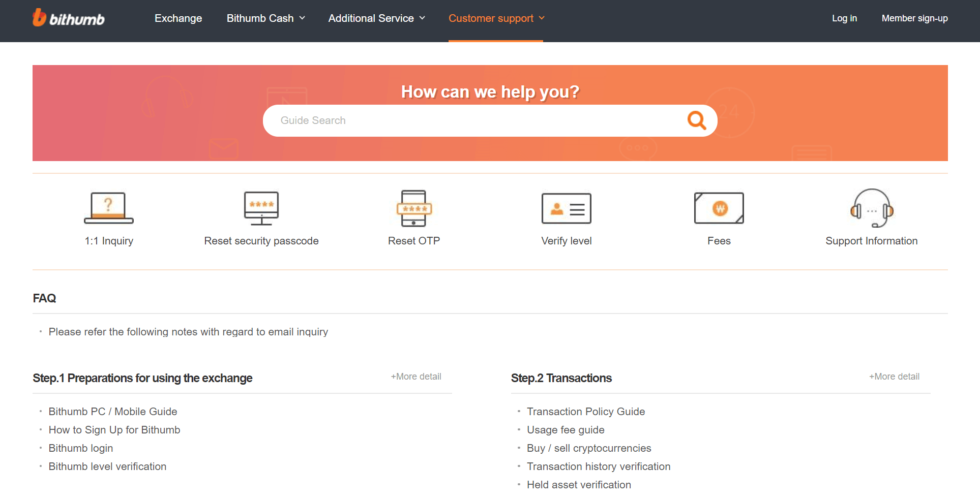Expand the Customer support dropdown
The height and width of the screenshot is (499, 980).
tap(496, 18)
